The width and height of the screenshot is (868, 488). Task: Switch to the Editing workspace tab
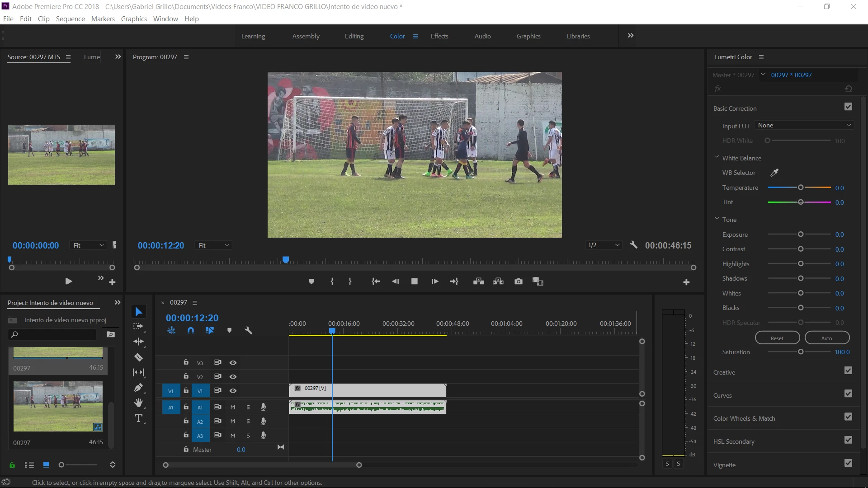354,36
